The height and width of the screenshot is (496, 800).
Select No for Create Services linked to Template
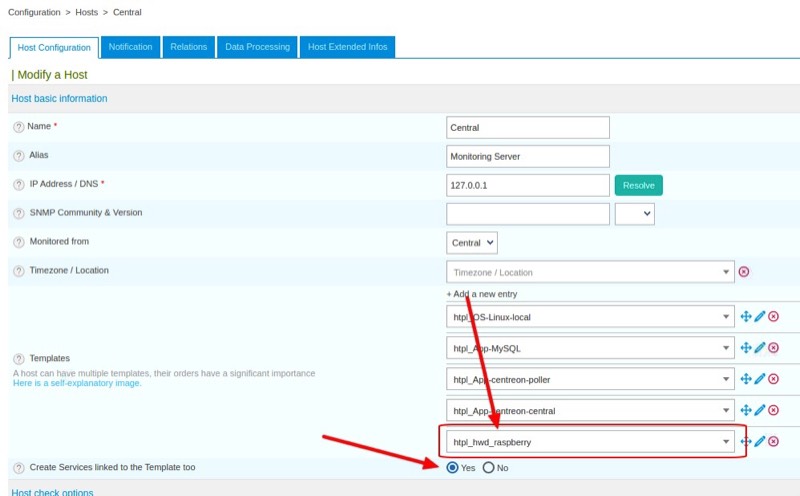(489, 467)
